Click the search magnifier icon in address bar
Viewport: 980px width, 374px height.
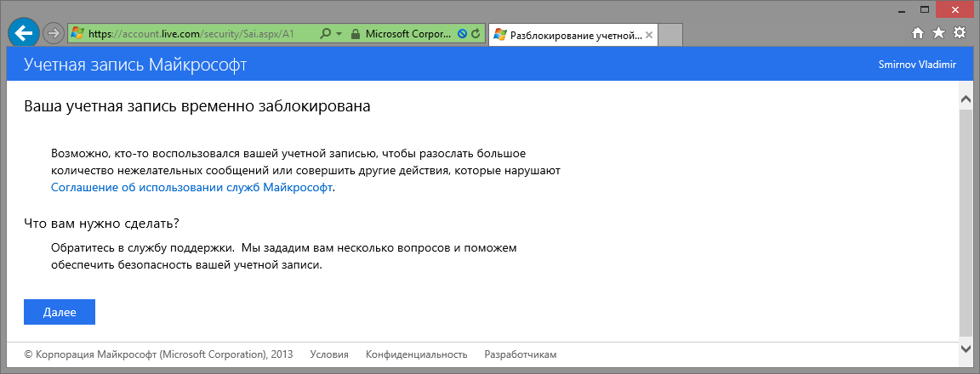(325, 35)
